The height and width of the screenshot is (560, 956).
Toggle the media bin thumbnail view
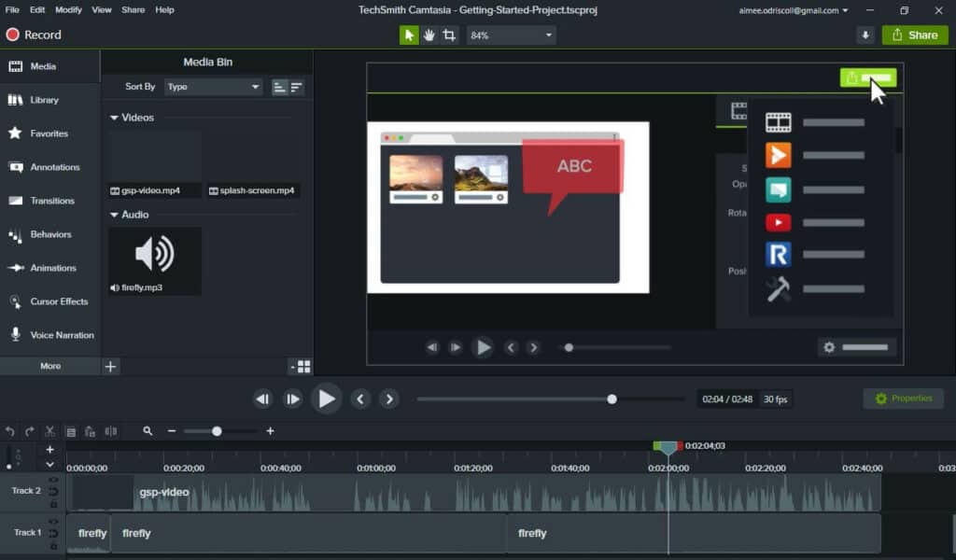tap(300, 366)
